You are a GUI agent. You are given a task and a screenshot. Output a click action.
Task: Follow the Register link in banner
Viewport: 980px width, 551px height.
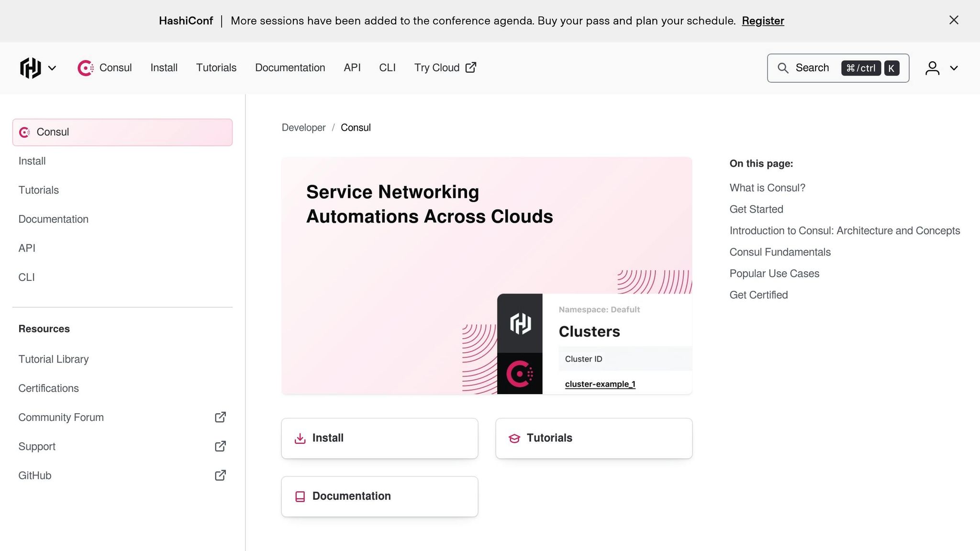coord(763,21)
